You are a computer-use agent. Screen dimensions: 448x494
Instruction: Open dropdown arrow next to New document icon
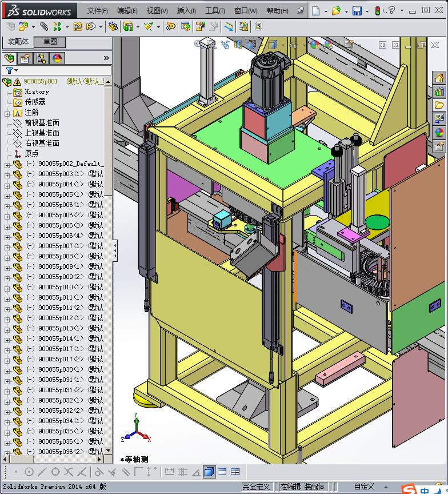click(x=326, y=11)
